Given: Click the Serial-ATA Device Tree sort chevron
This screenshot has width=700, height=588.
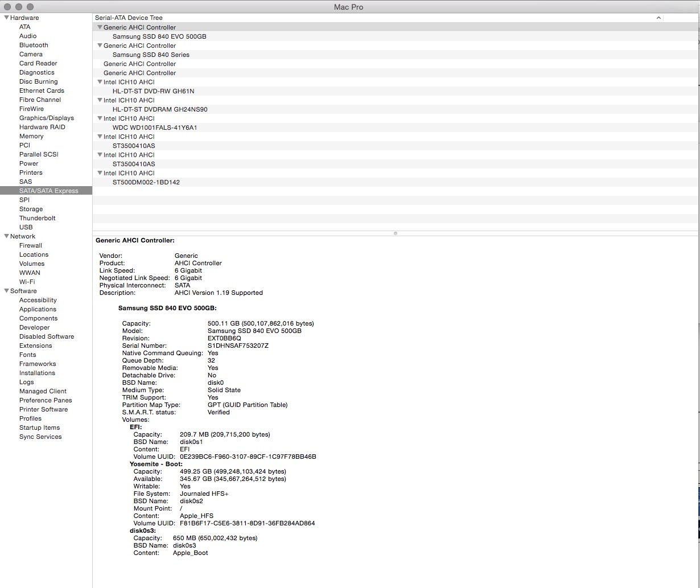Looking at the screenshot, I should (658, 18).
